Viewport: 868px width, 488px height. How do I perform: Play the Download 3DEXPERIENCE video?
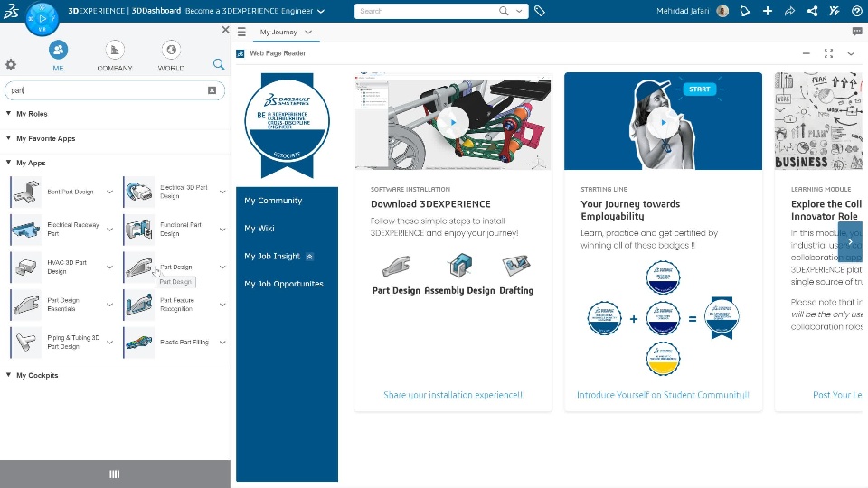point(453,122)
